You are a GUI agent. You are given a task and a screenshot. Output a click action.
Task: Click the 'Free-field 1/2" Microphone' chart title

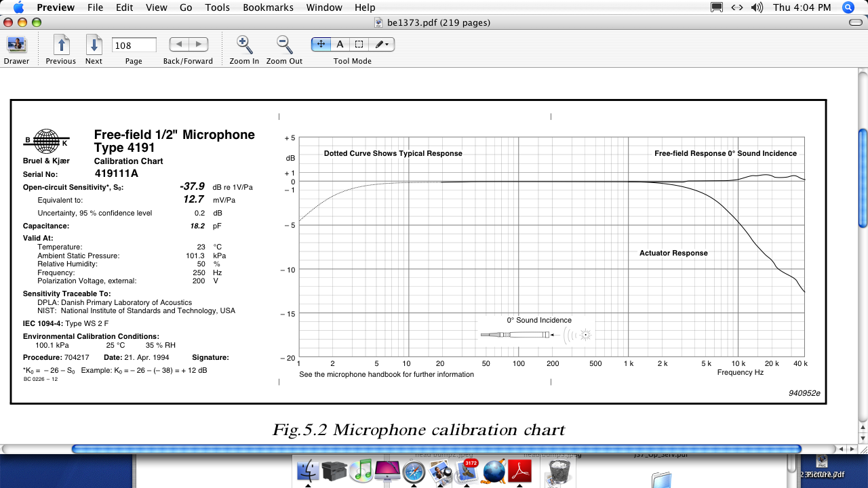coord(174,135)
